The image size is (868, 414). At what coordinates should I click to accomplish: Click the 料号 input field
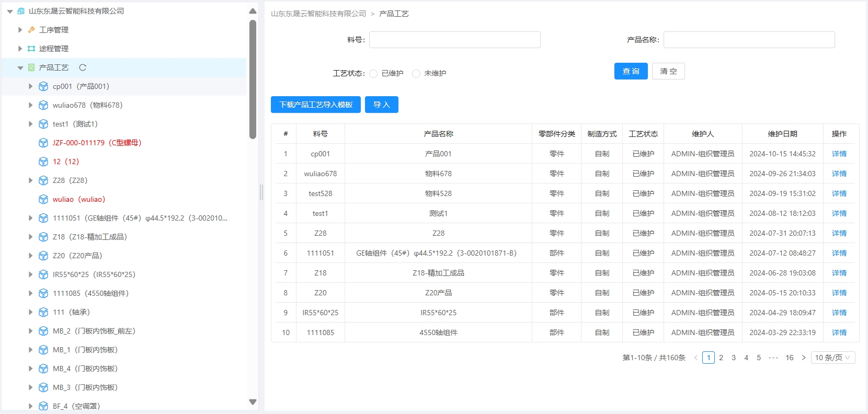(x=455, y=40)
